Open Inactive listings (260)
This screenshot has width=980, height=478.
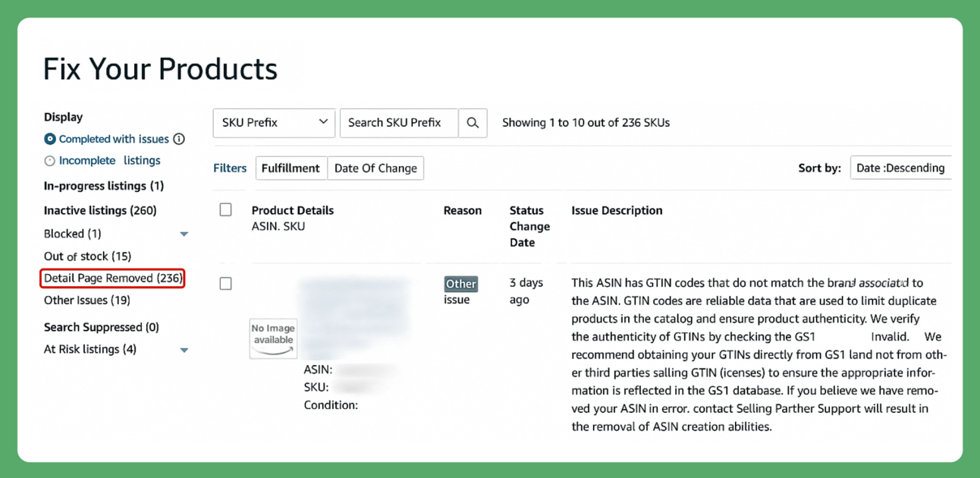point(100,210)
